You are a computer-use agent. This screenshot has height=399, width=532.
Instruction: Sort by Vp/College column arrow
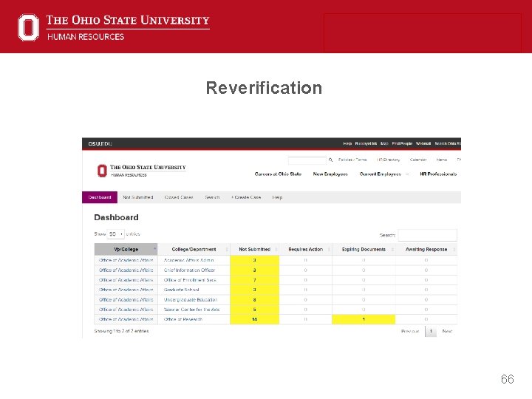pyautogui.click(x=154, y=249)
